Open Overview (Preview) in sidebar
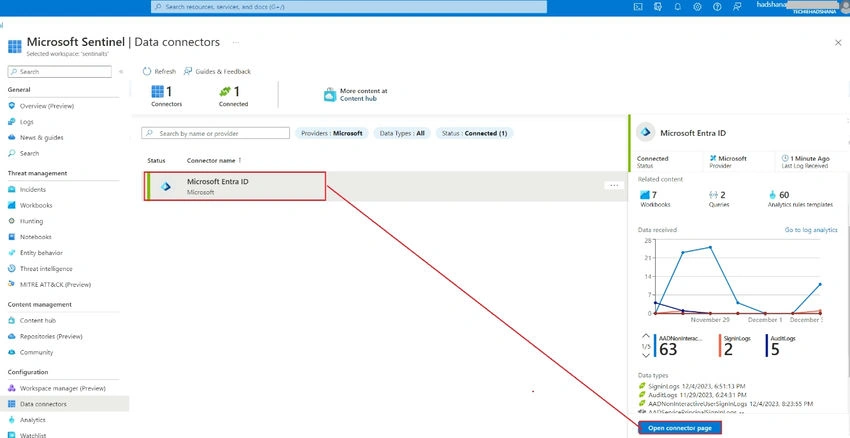 [47, 106]
